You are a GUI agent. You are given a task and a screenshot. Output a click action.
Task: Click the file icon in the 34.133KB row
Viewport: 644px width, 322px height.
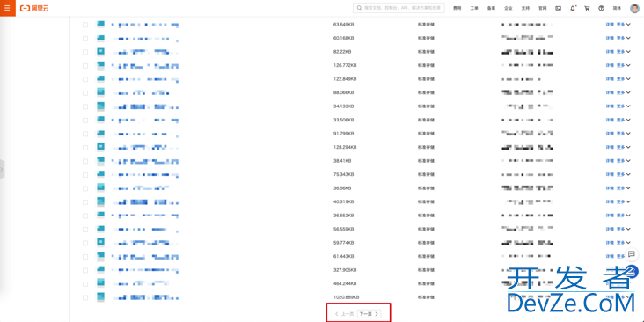point(100,106)
